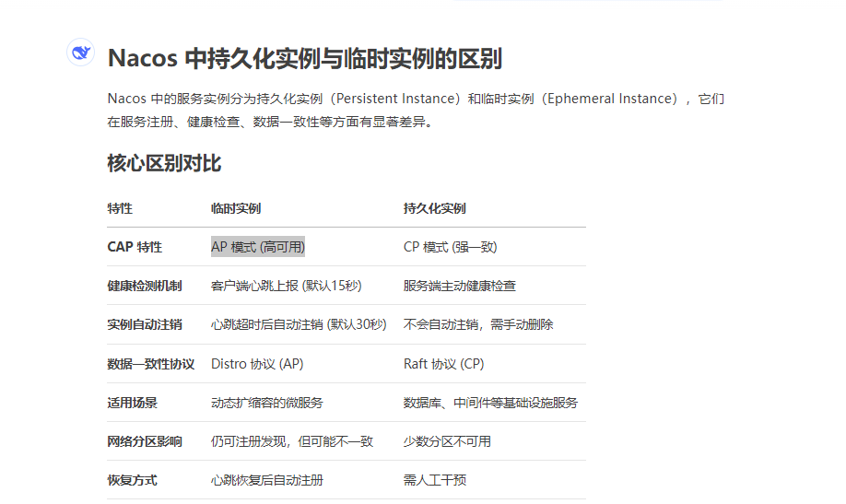Click the cell "动态扩缩容的微服务"
Screen dimensions: 846x504
point(266,403)
